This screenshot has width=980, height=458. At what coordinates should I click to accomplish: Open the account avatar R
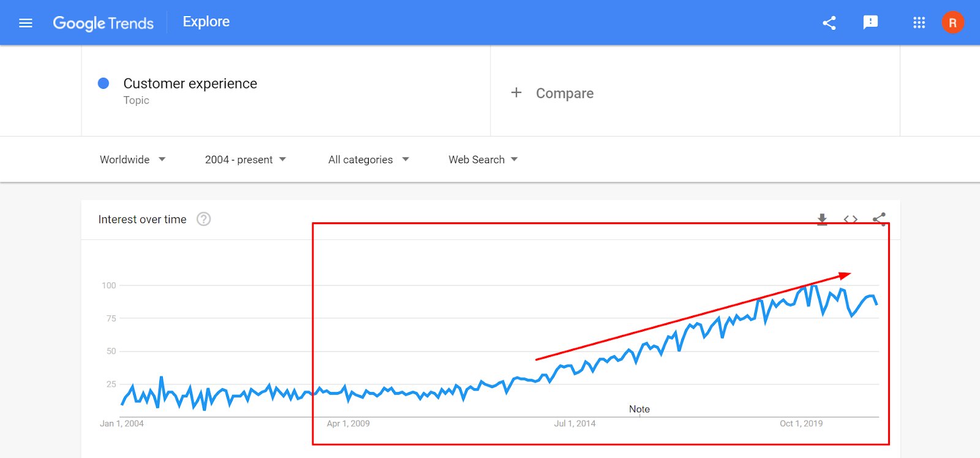(952, 23)
